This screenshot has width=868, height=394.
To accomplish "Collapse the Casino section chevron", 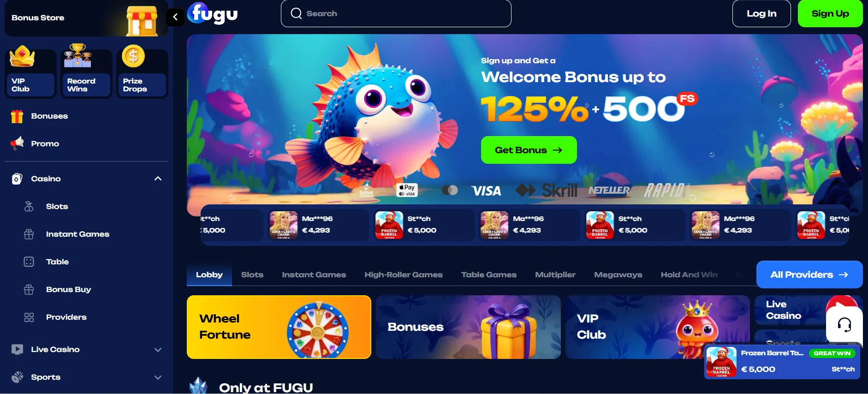I will (158, 179).
